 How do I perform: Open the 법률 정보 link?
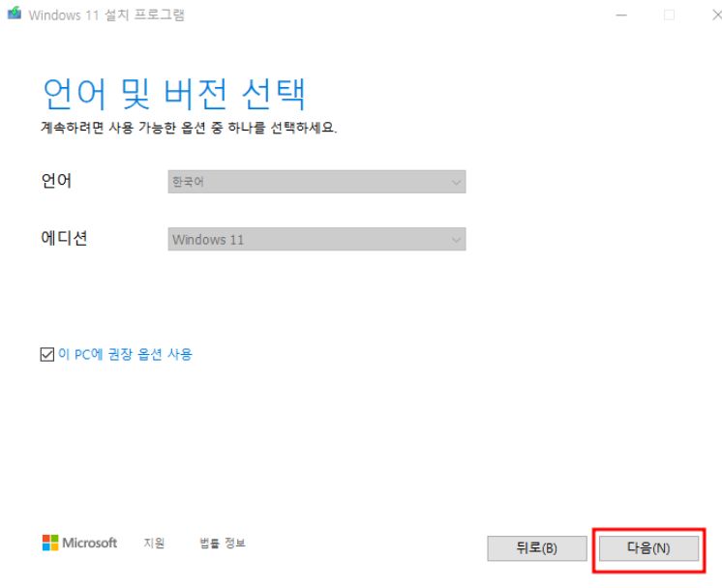[223, 543]
